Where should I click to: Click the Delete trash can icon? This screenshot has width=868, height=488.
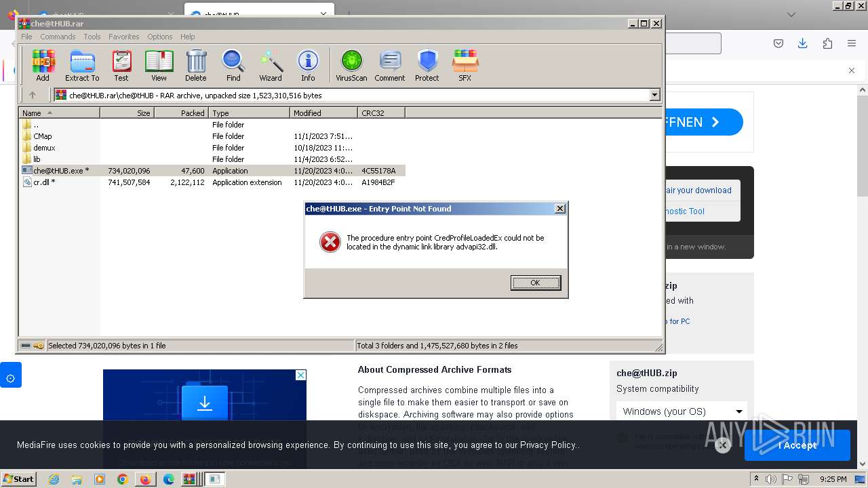point(196,66)
